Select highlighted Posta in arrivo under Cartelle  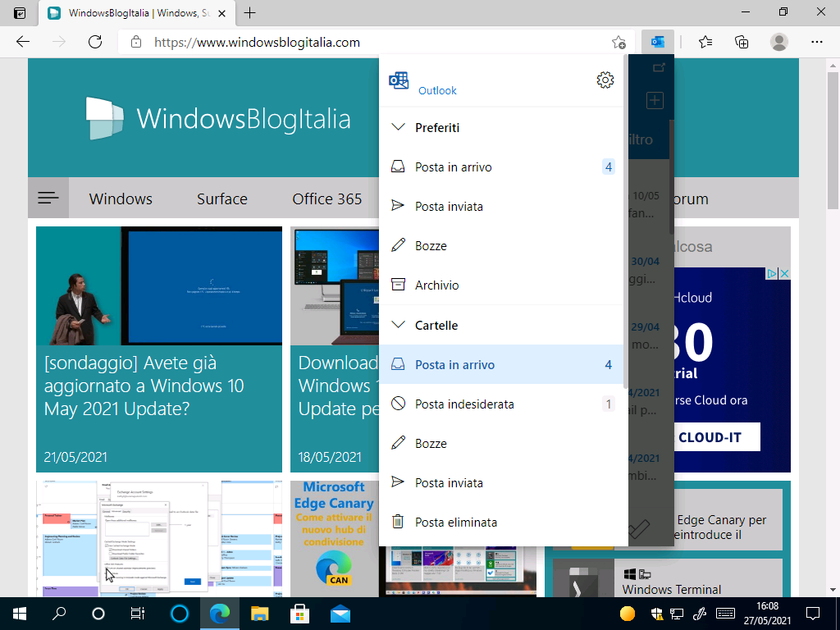point(501,365)
